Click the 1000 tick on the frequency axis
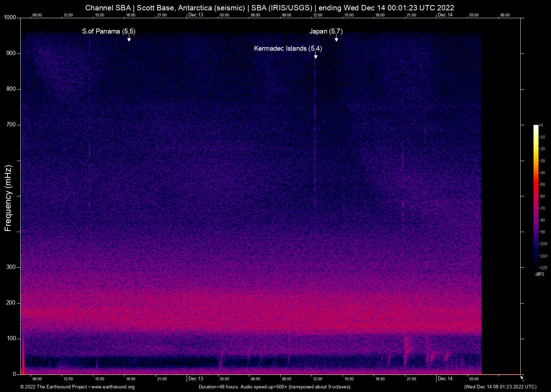This screenshot has height=392, width=551. click(x=10, y=17)
